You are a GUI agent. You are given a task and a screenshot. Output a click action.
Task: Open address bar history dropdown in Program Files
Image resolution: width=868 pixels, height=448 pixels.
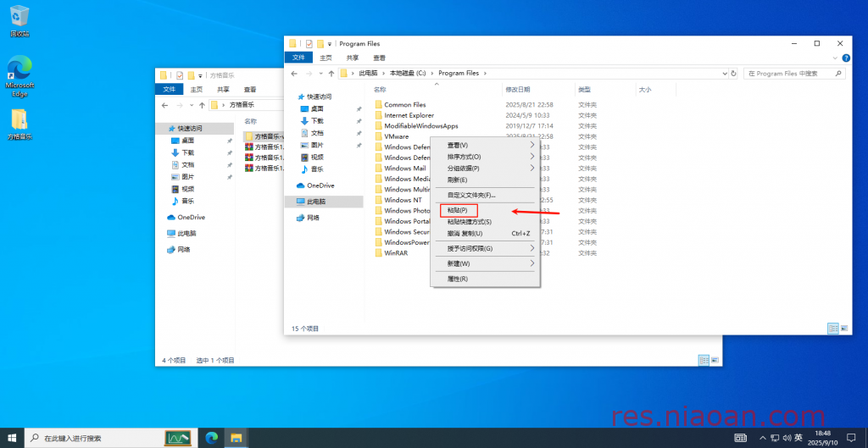pos(726,73)
